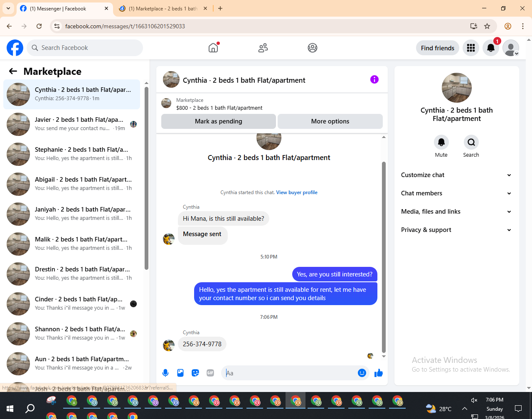Open Windows taskbar search
The width and height of the screenshot is (532, 419).
click(x=30, y=409)
